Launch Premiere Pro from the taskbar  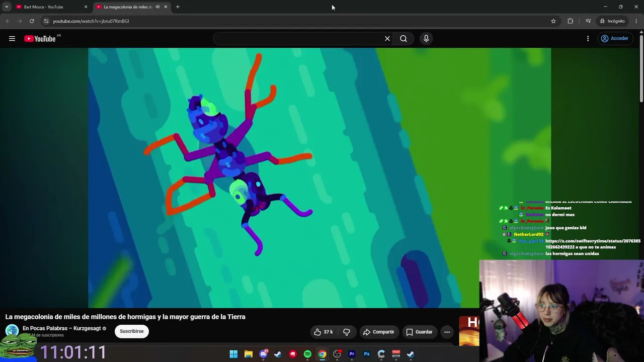coord(352,354)
